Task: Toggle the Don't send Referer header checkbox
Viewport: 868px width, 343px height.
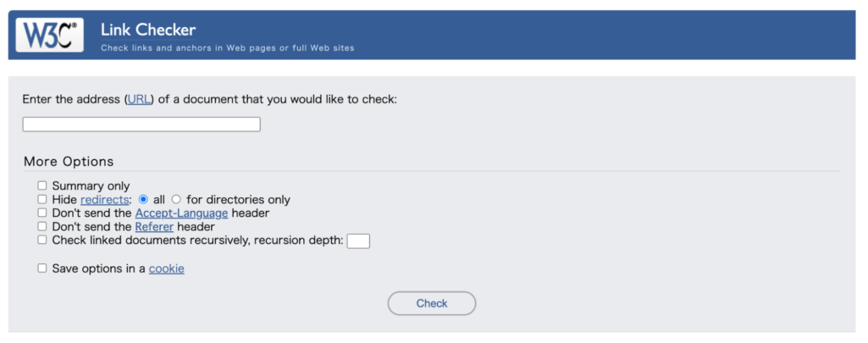Action: coord(42,226)
